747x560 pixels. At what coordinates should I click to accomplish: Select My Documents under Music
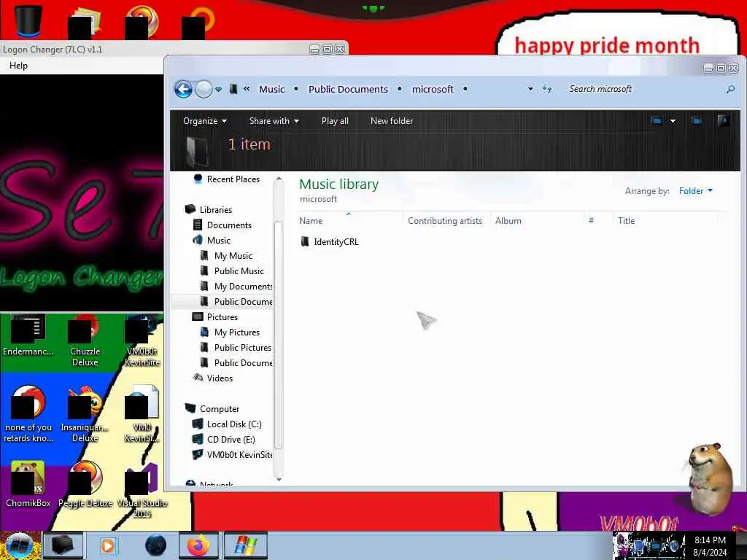point(236,286)
